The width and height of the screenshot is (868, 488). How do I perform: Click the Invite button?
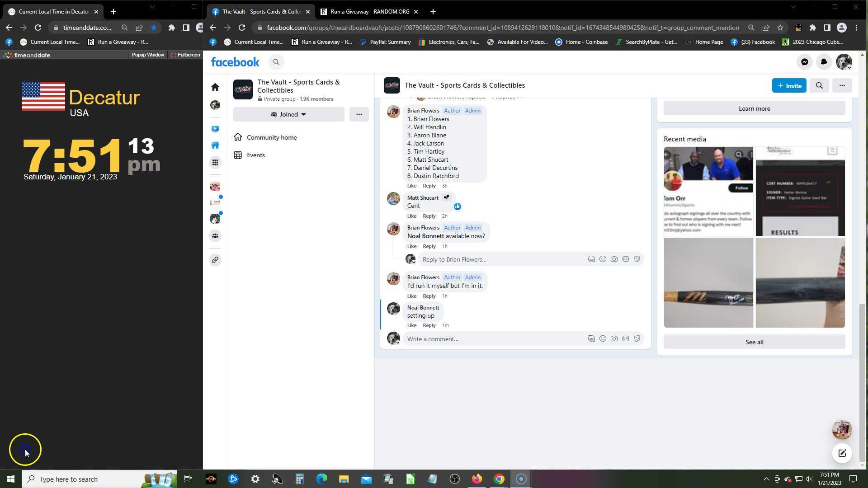click(x=789, y=85)
